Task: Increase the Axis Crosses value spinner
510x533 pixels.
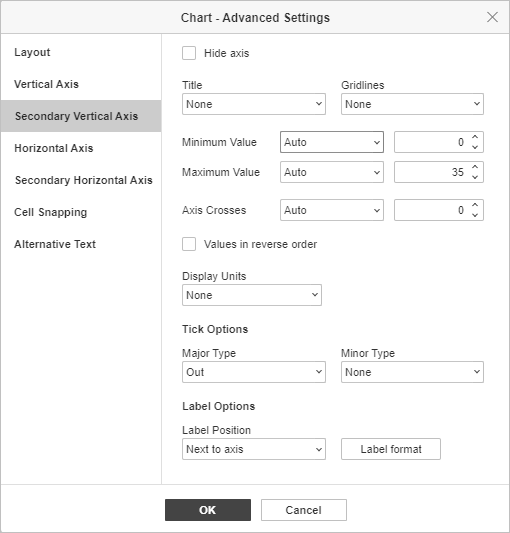Action: click(475, 205)
